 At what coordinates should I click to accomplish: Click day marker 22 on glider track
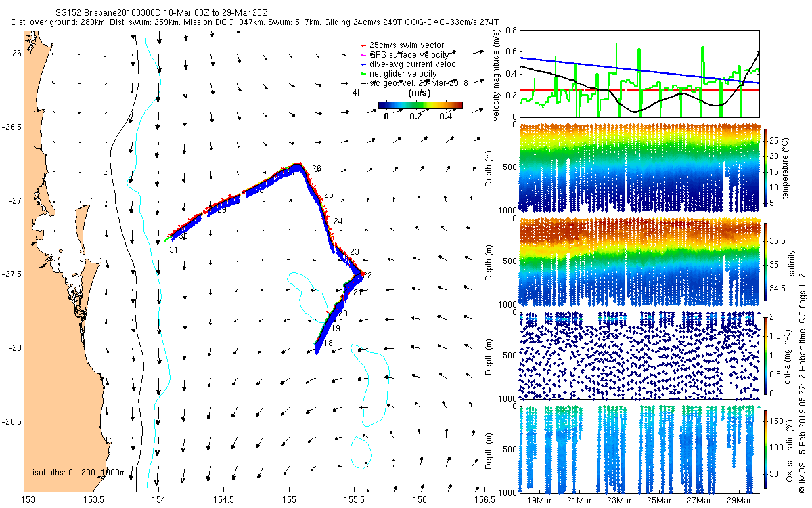coord(367,276)
